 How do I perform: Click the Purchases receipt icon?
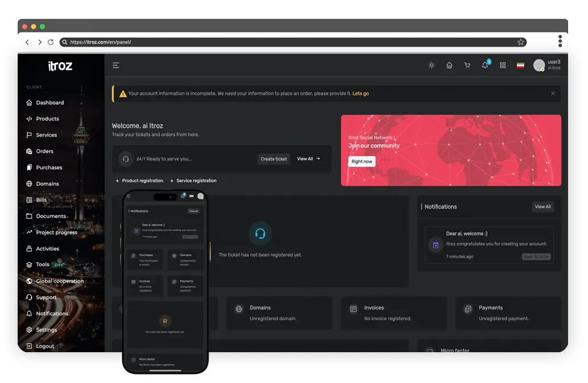point(29,168)
